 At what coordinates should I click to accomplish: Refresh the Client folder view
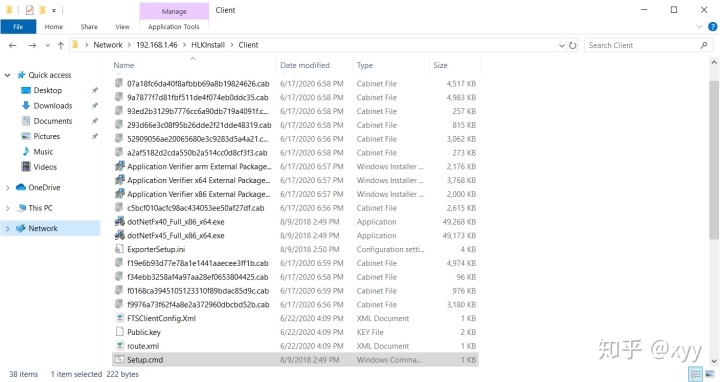573,45
